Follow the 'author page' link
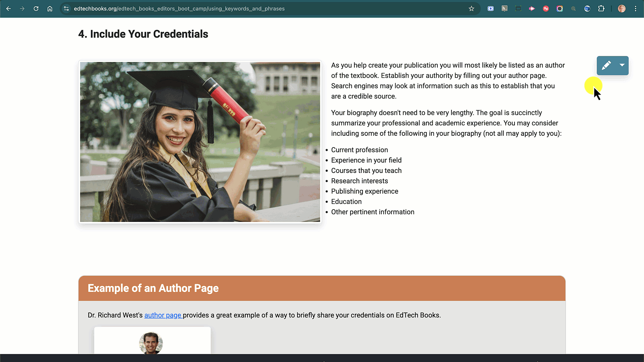This screenshot has height=362, width=644. tap(163, 315)
